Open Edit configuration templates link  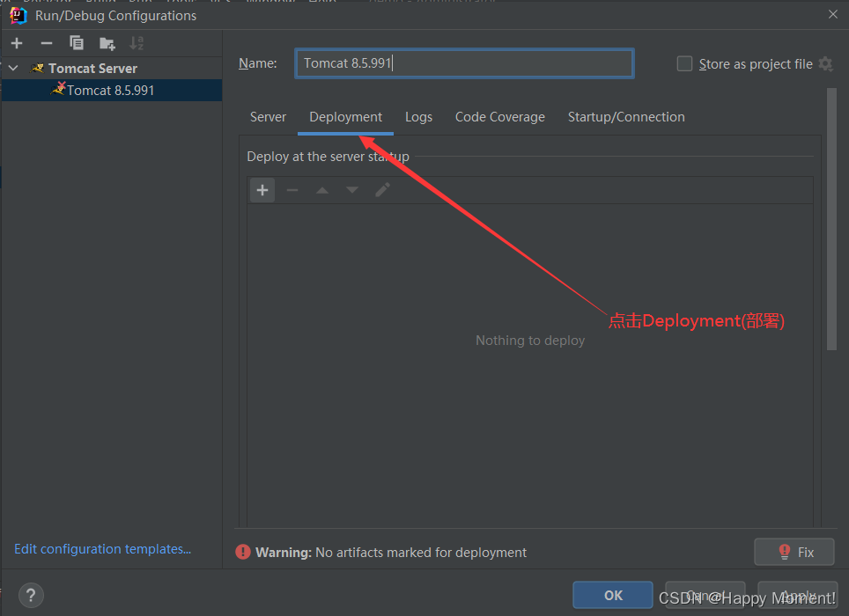(102, 549)
